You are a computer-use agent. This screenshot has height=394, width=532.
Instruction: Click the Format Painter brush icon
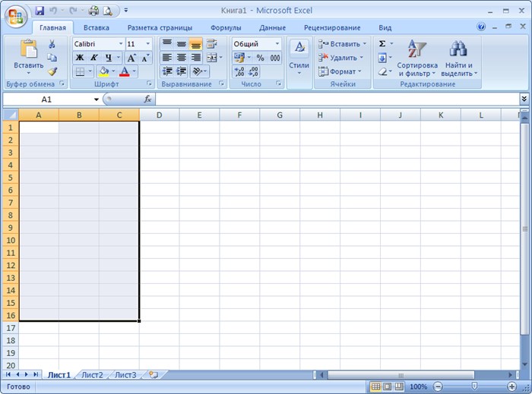tap(52, 71)
